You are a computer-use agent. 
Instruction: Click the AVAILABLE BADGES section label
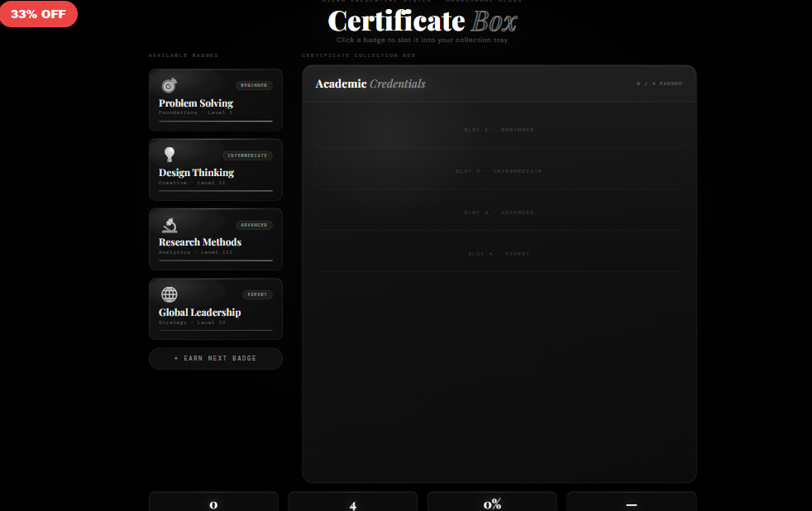point(184,55)
